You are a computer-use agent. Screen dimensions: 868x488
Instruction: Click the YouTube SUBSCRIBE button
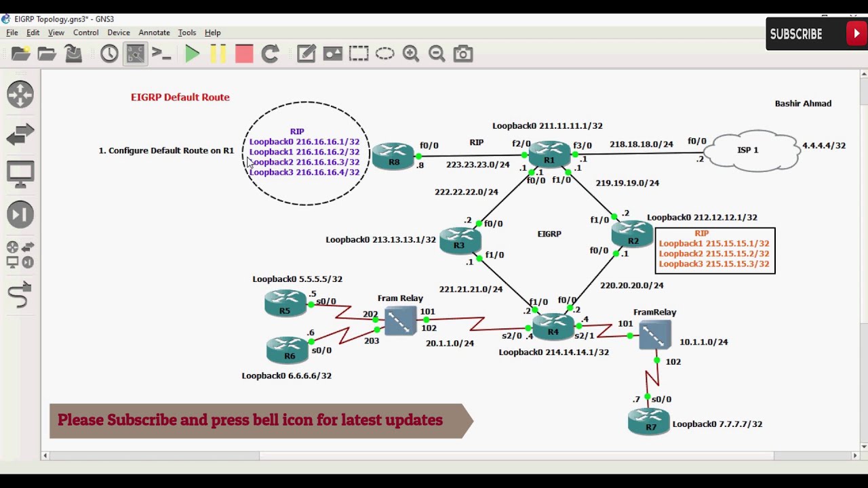coord(816,34)
